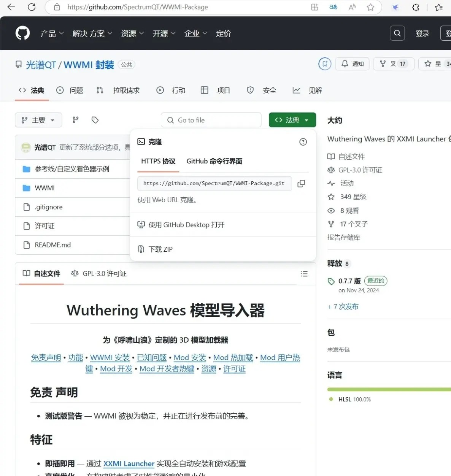This screenshot has height=476, width=451.
Task: Open the tags icon in repository toolbar
Action: (95, 120)
